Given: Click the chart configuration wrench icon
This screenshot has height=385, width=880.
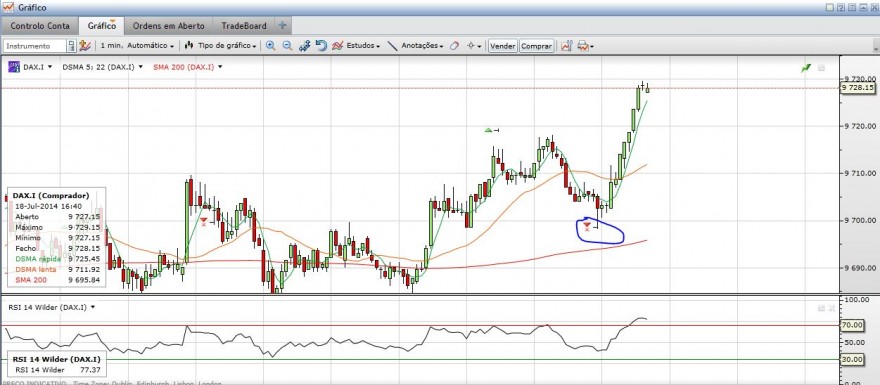Looking at the screenshot, I should pos(567,46).
